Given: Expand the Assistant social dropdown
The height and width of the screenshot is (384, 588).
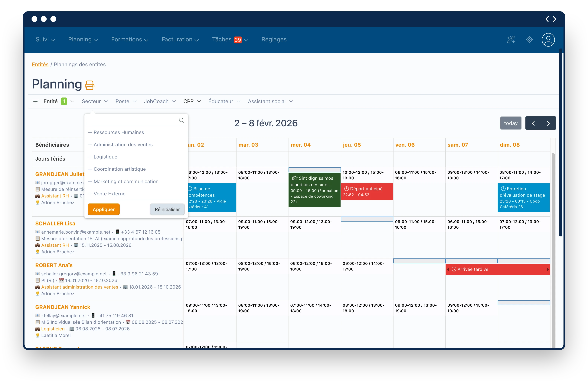Looking at the screenshot, I should pos(270,101).
